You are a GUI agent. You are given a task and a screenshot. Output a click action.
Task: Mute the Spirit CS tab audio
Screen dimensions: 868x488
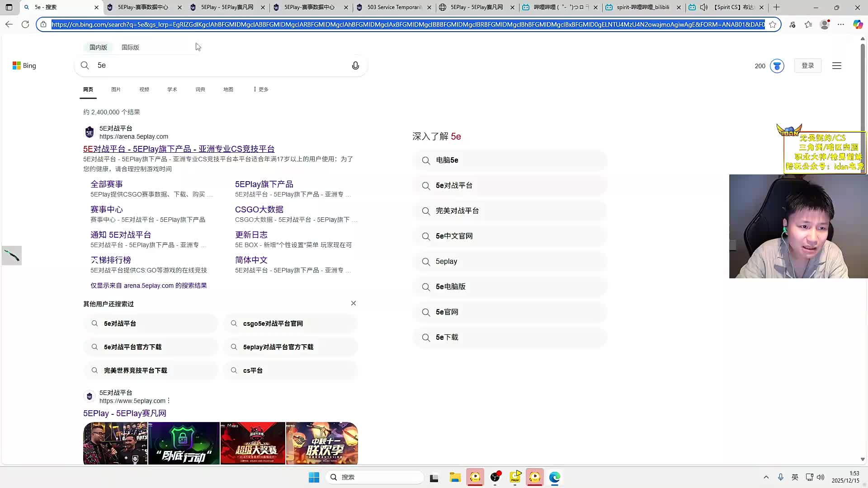point(704,7)
